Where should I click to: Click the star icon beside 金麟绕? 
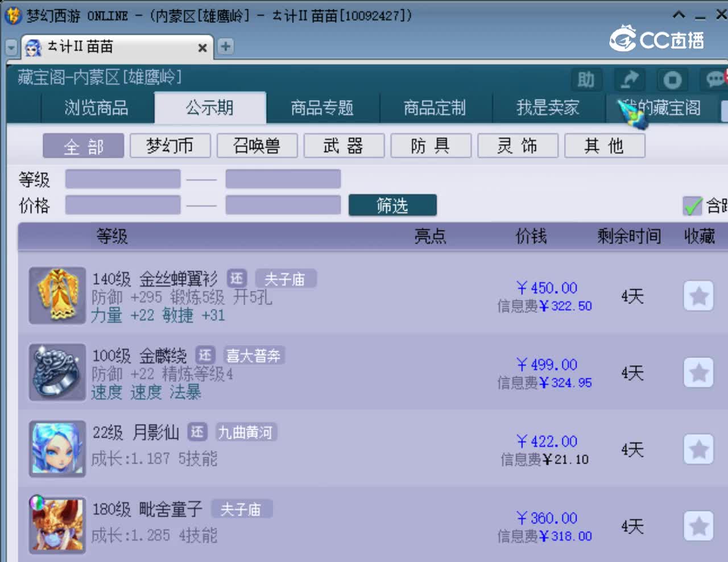pyautogui.click(x=698, y=373)
